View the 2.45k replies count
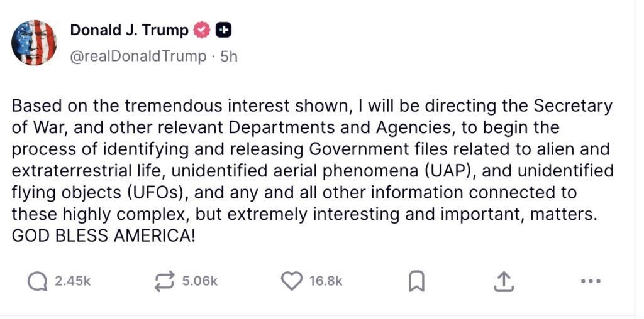Image resolution: width=644 pixels, height=319 pixels. click(72, 281)
